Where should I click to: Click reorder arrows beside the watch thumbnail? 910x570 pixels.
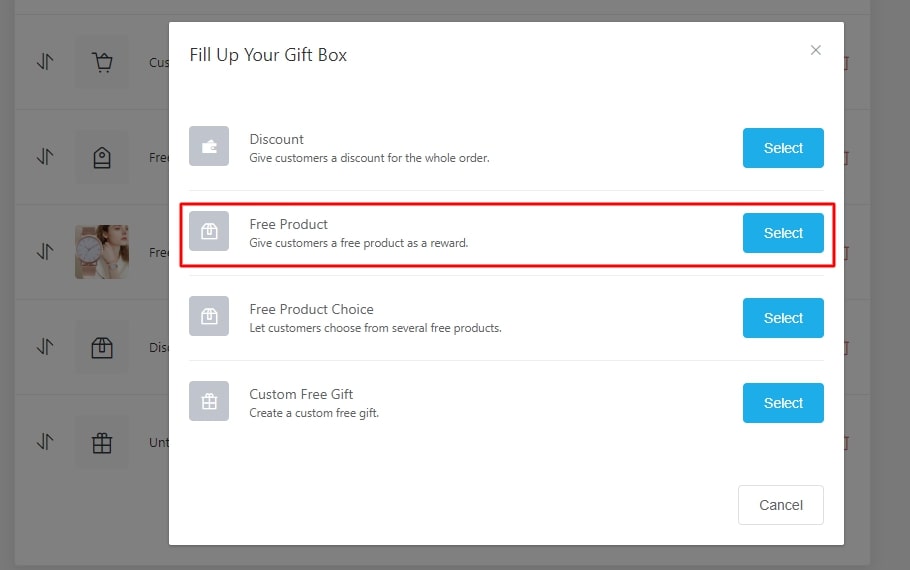coord(45,252)
